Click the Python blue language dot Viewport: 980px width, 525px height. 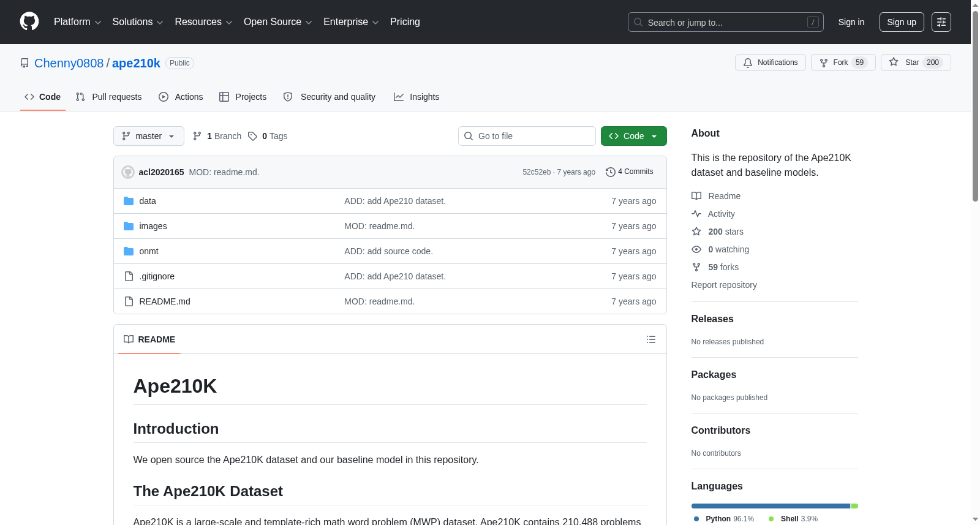[x=696, y=519]
